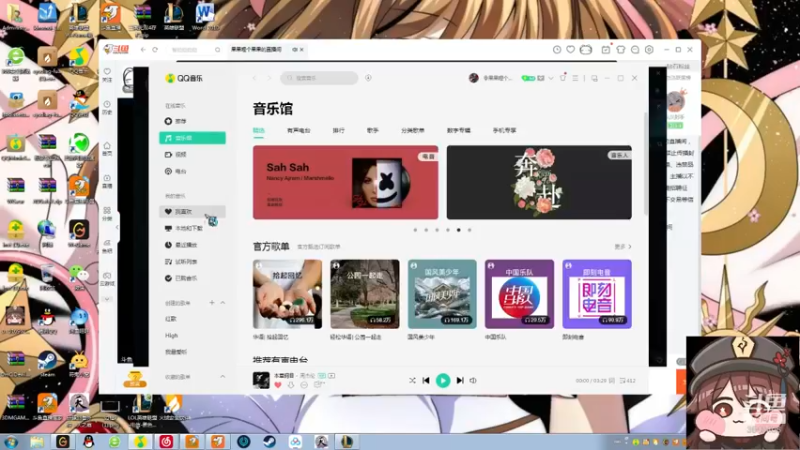800x450 pixels.
Task: Open the 'High' playlist
Action: tap(171, 335)
